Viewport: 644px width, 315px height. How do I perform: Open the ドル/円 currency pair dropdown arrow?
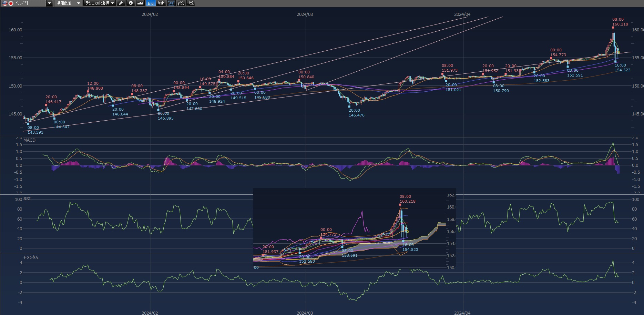(x=49, y=3)
